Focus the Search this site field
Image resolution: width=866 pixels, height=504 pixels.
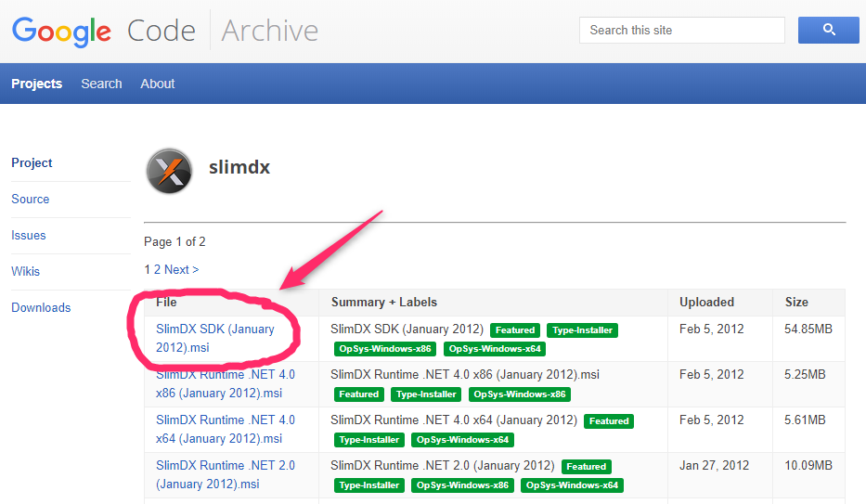(x=682, y=30)
